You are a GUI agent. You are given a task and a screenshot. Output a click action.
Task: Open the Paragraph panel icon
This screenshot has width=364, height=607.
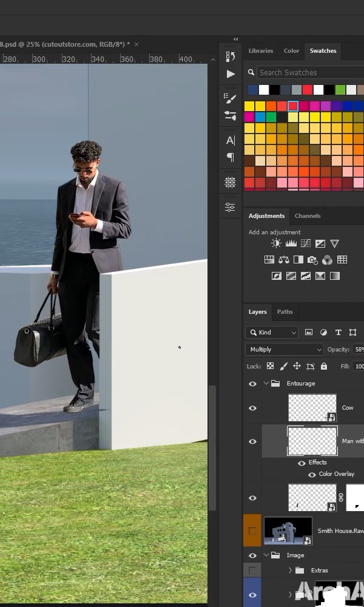click(x=230, y=157)
